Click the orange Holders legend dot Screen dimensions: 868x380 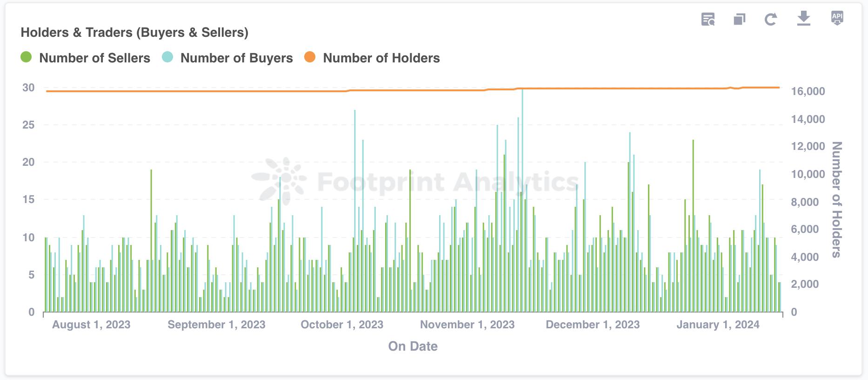[310, 57]
